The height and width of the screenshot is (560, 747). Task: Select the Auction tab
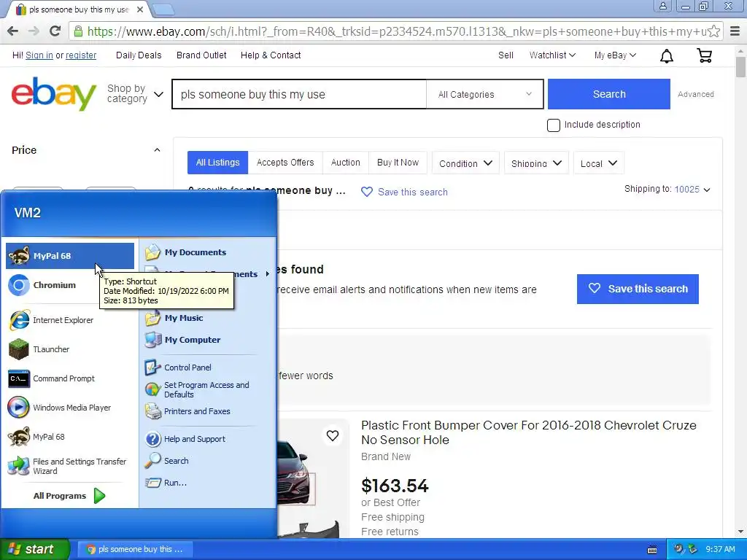click(345, 163)
